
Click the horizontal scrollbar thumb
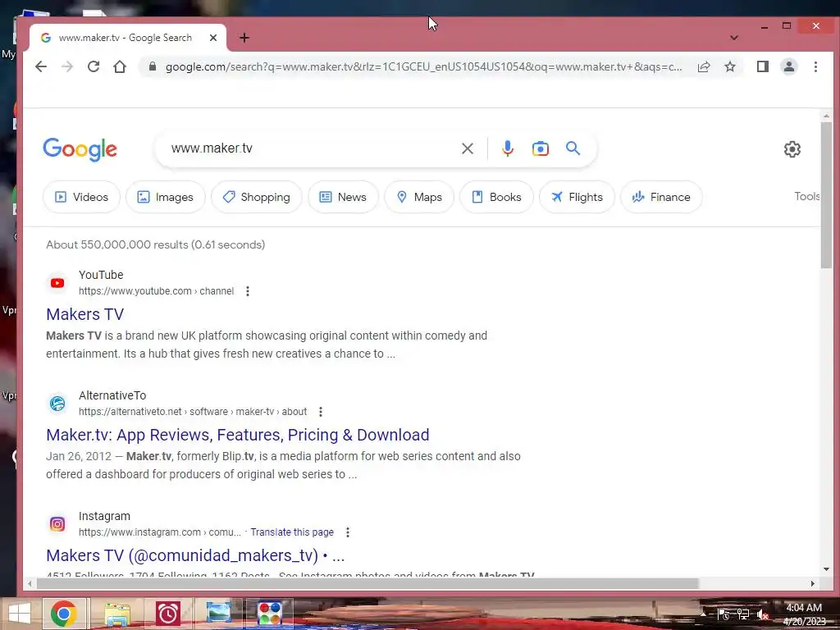coord(367,583)
